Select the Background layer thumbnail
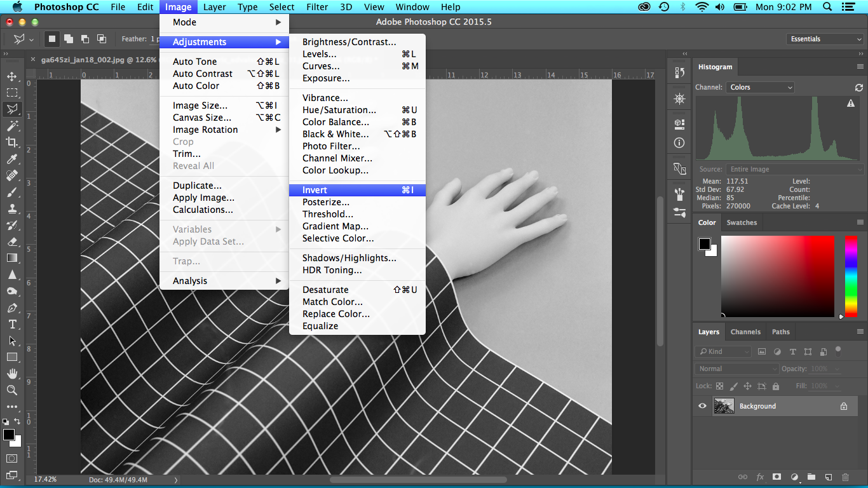Screen dimensions: 868x488 click(x=724, y=406)
